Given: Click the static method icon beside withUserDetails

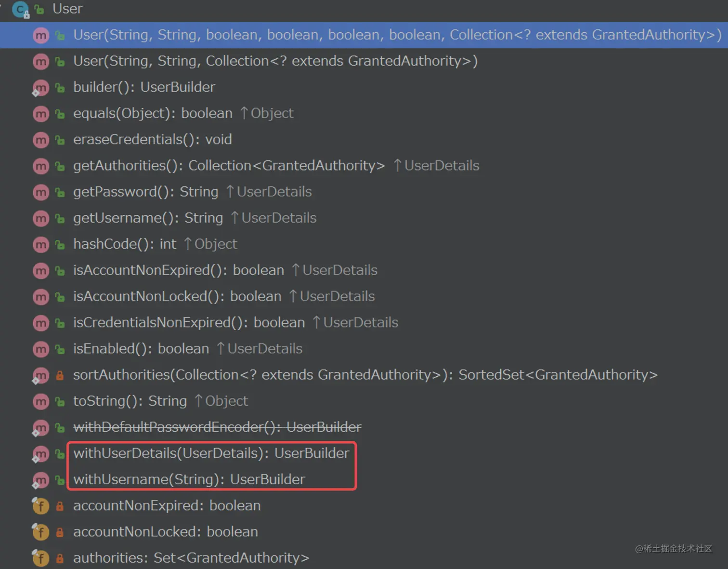Looking at the screenshot, I should [x=41, y=454].
